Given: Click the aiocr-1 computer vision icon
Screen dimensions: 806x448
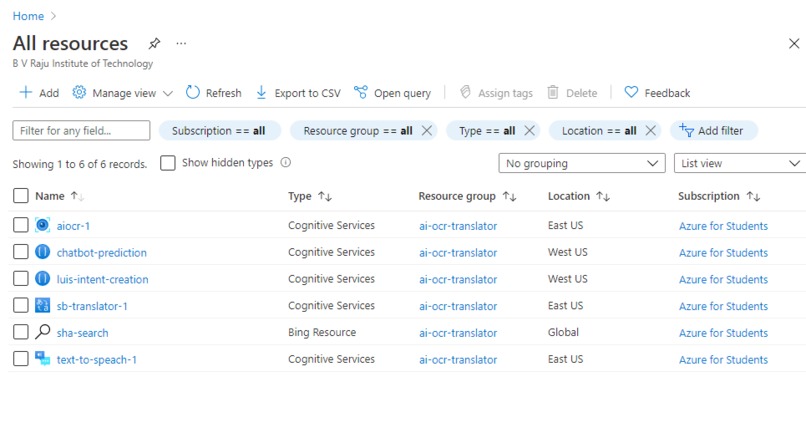Looking at the screenshot, I should tap(43, 225).
